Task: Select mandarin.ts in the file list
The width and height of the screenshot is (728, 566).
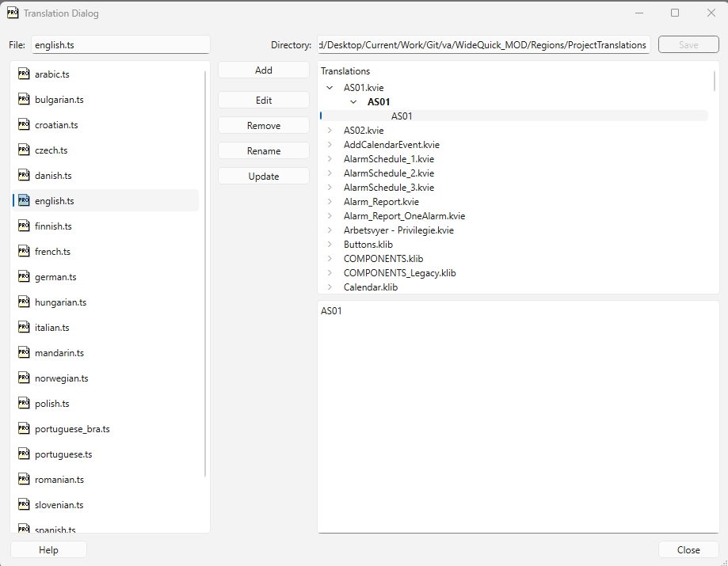Action: tap(106, 352)
